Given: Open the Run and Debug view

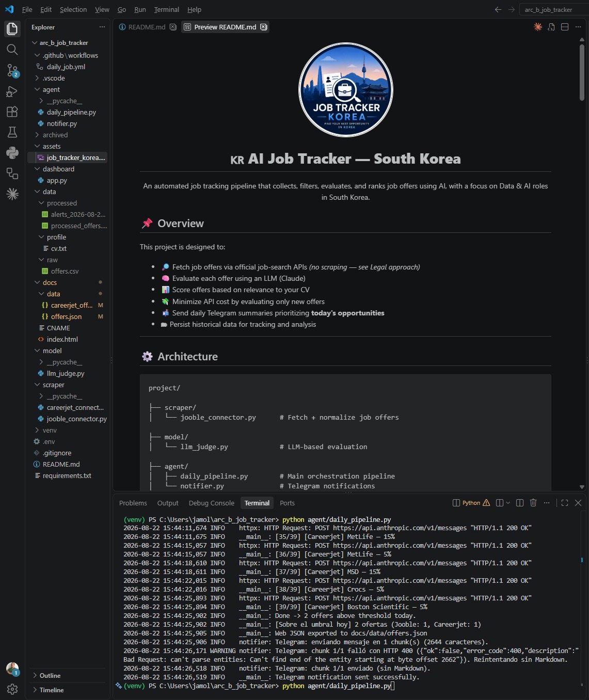Looking at the screenshot, I should click(12, 91).
